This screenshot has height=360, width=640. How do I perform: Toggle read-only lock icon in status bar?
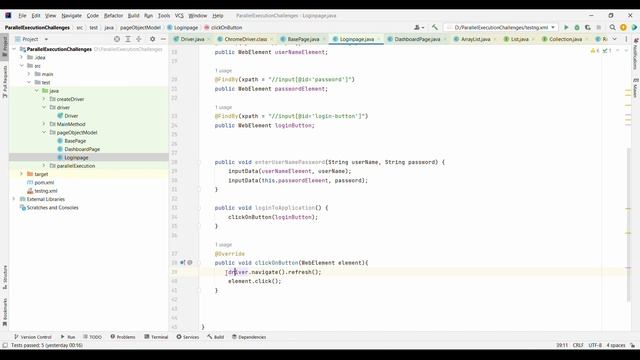(x=632, y=345)
